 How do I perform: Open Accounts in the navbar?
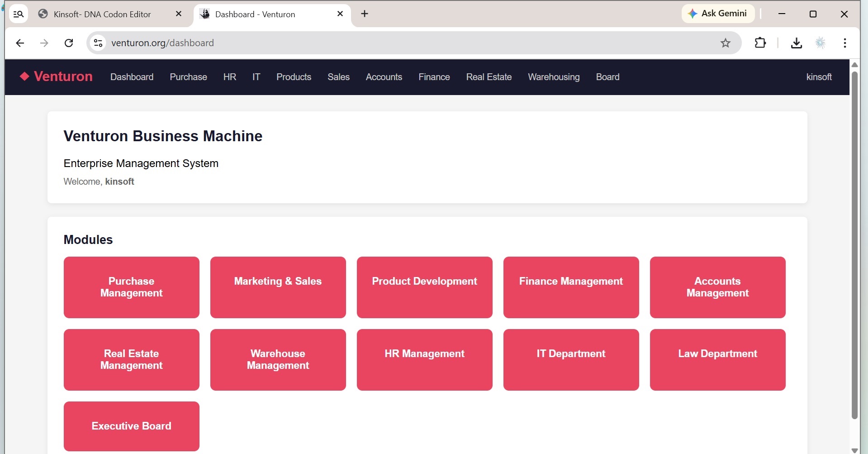[384, 77]
